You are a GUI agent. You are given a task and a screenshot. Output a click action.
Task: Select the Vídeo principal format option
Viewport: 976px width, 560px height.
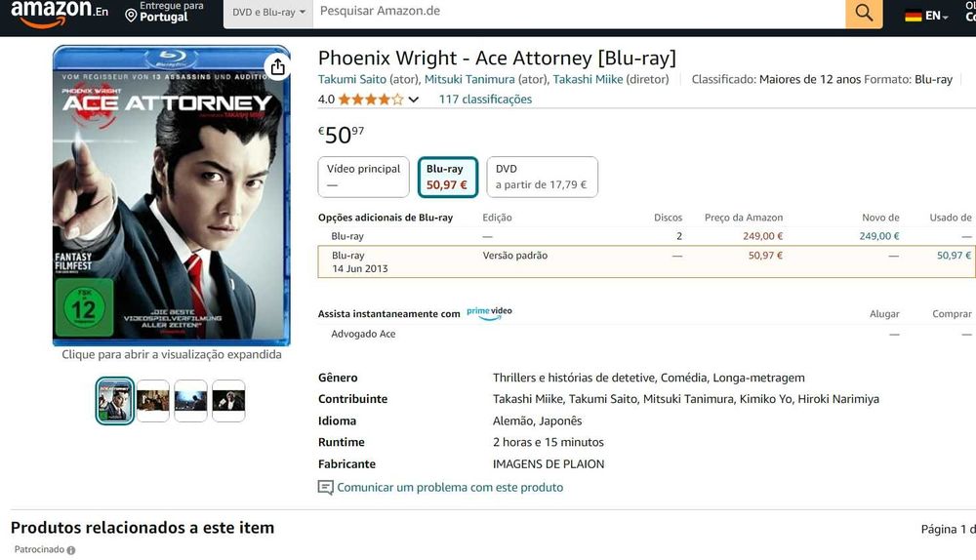tap(363, 177)
